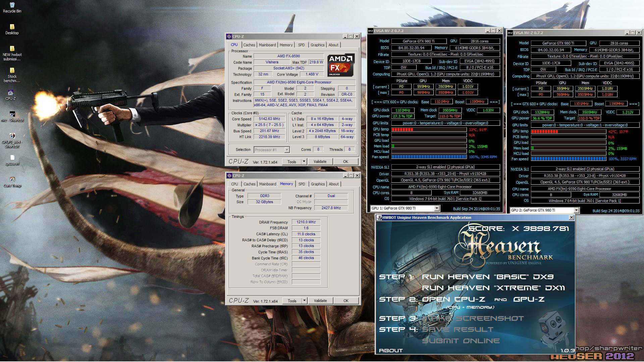Click the CPU-Z title bar icon of the Memory window
The width and height of the screenshot is (644, 362).
pyautogui.click(x=229, y=176)
